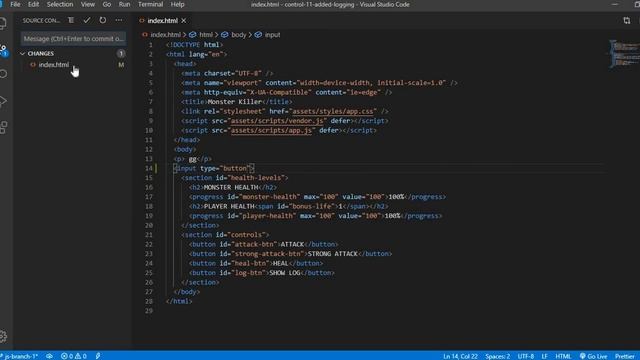Select the index.html editor tab
640x360 pixels.
tap(162, 20)
